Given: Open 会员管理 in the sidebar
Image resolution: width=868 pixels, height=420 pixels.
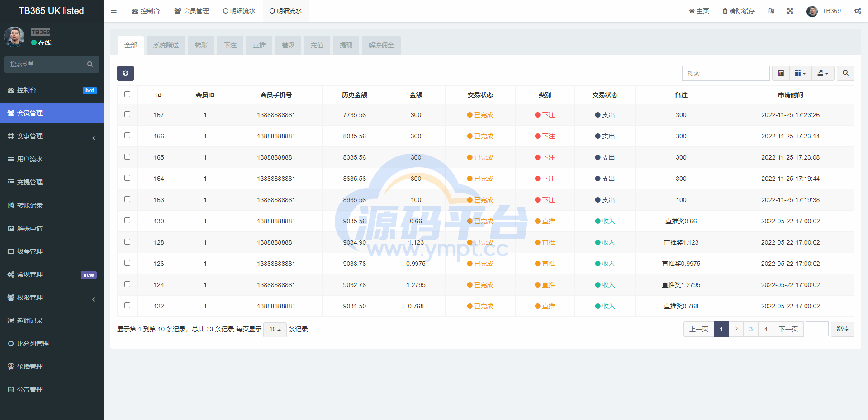Looking at the screenshot, I should (52, 113).
